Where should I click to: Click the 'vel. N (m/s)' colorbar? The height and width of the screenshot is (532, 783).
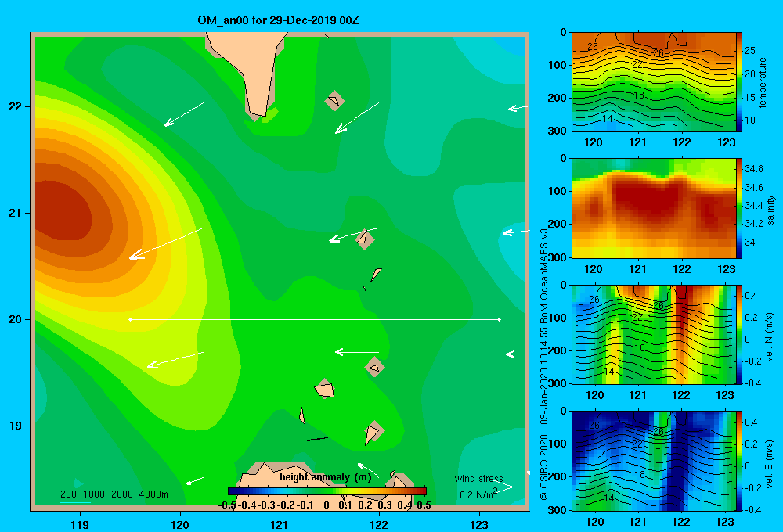[x=739, y=334]
